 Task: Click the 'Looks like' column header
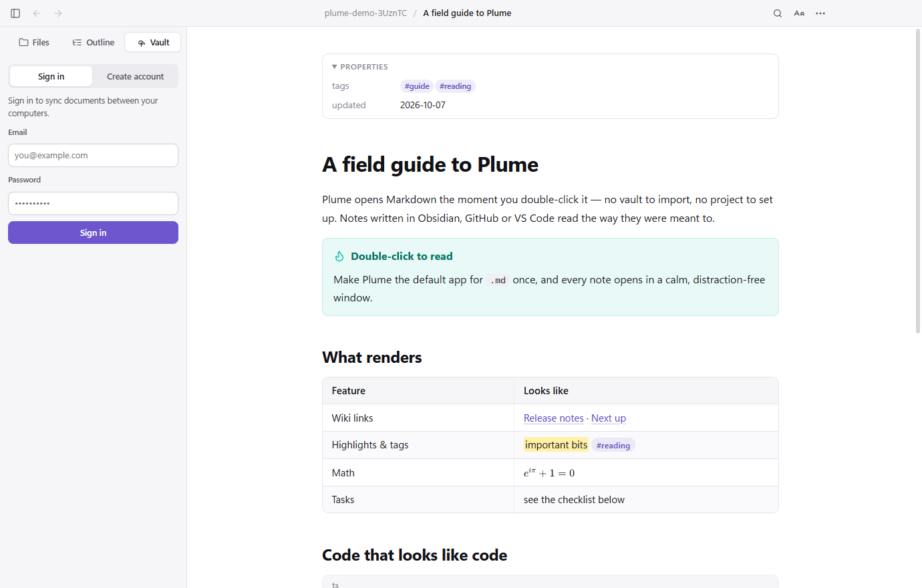(x=646, y=391)
